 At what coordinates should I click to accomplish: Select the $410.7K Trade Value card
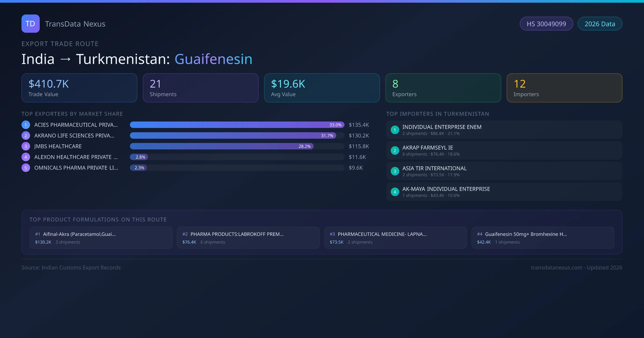click(x=79, y=88)
